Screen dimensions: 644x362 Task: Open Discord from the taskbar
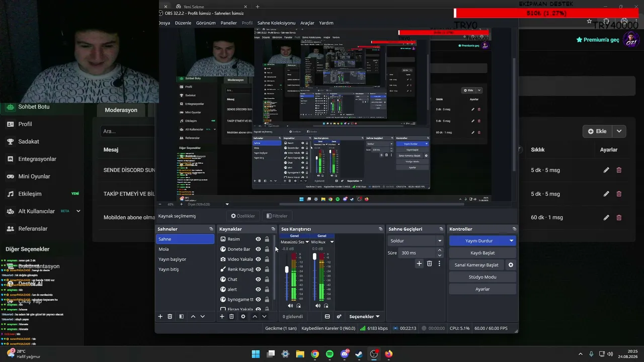tap(345, 354)
